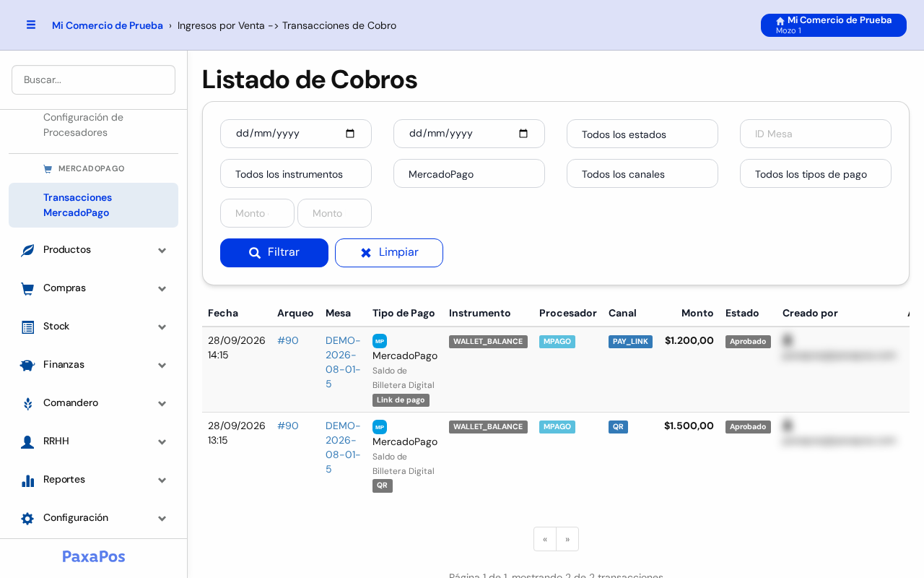Expand the Comandero menu chevron
The image size is (924, 578).
[x=162, y=403]
